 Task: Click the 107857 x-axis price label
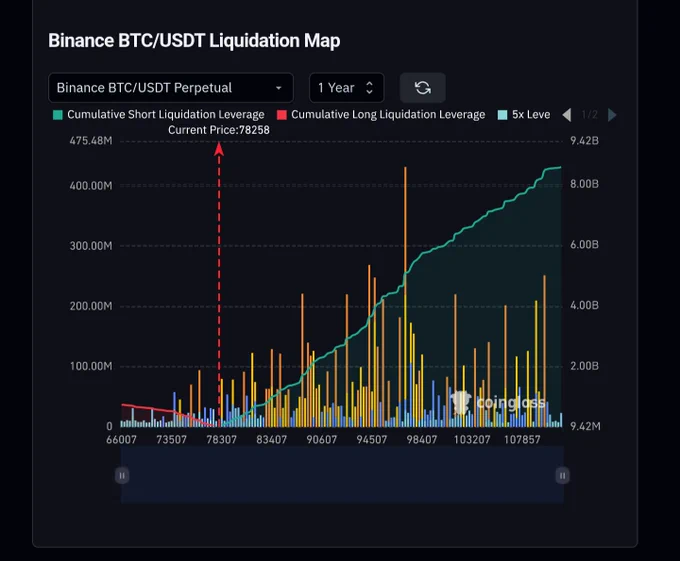coord(522,440)
